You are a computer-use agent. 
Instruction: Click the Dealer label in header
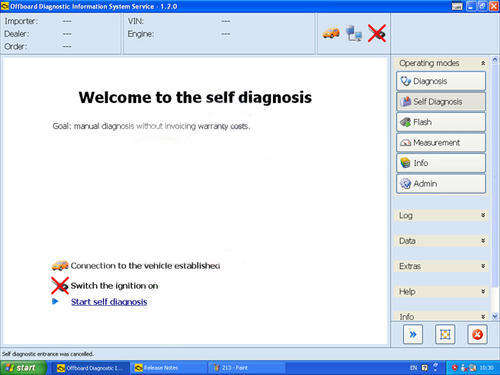tap(17, 34)
